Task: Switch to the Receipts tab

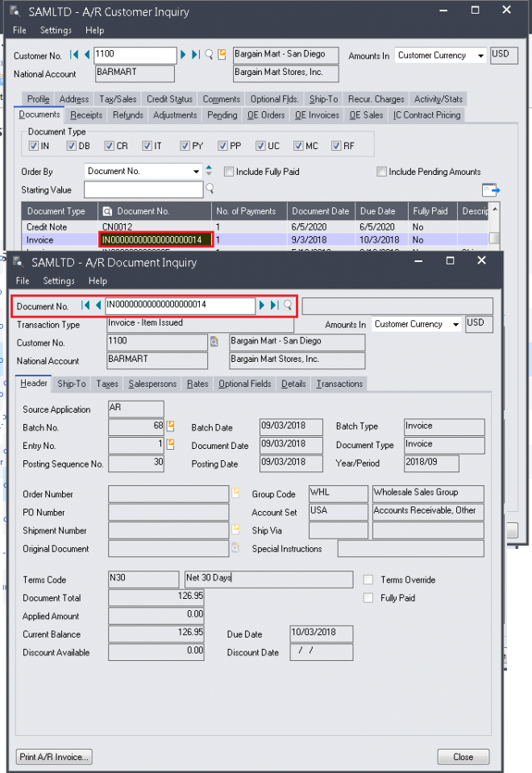Action: 86,115
